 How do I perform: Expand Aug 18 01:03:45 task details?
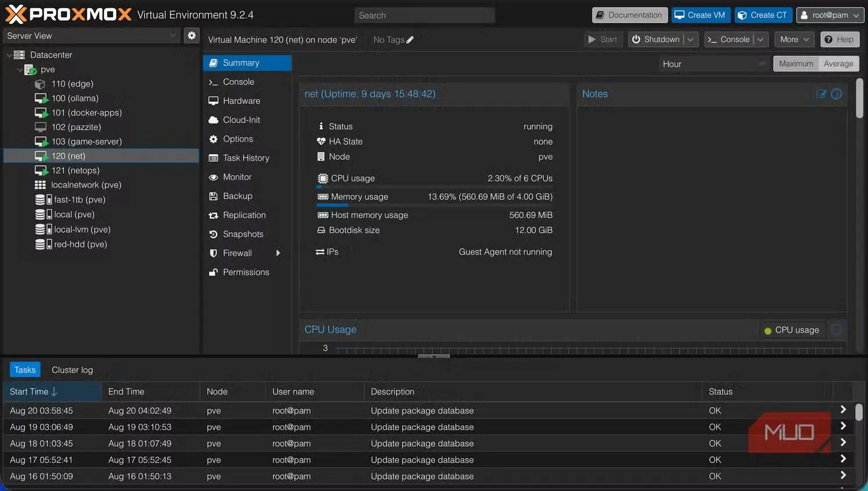coord(843,443)
